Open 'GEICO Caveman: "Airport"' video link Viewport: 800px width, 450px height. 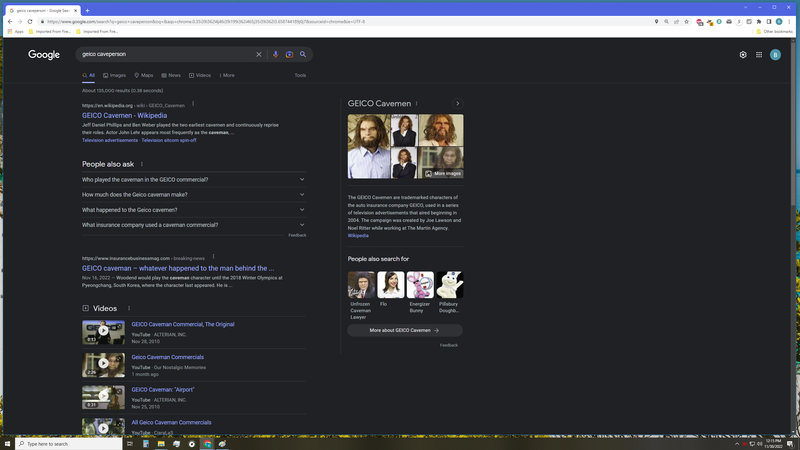[163, 389]
